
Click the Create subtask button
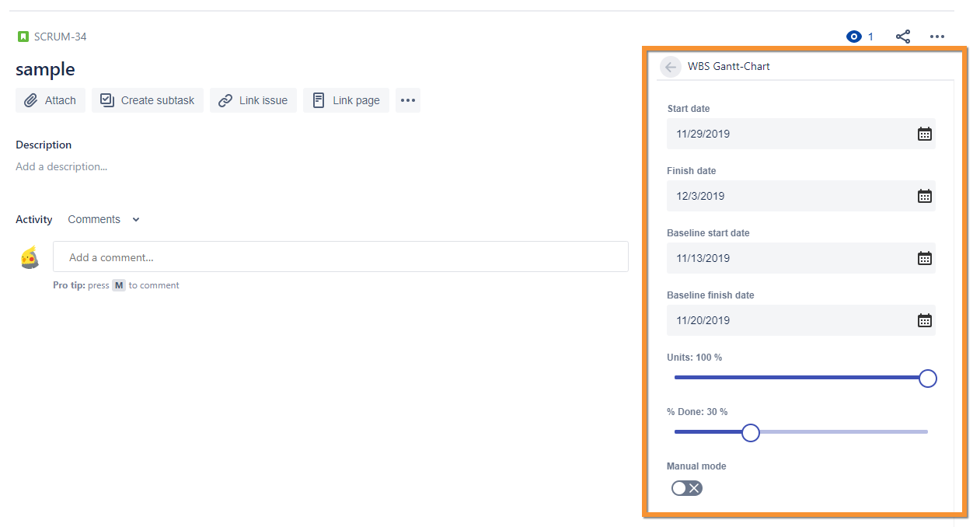(x=148, y=100)
